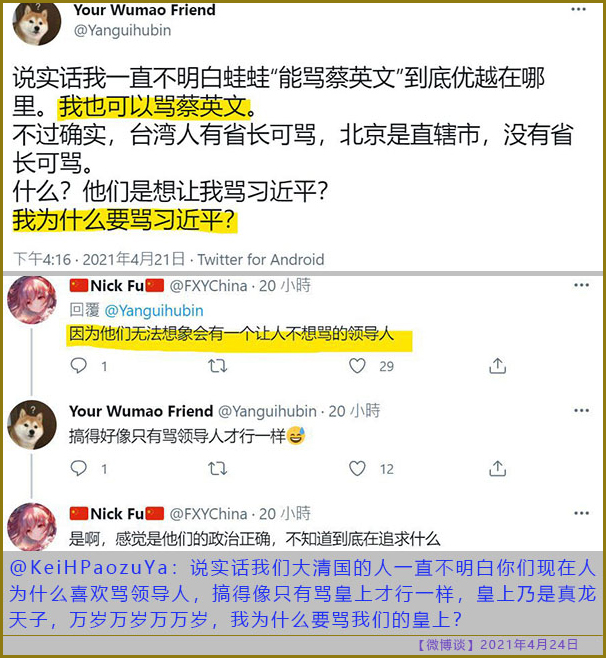
Task: View Your Wumao Friend's dog avatar at top
Action: tap(37, 21)
